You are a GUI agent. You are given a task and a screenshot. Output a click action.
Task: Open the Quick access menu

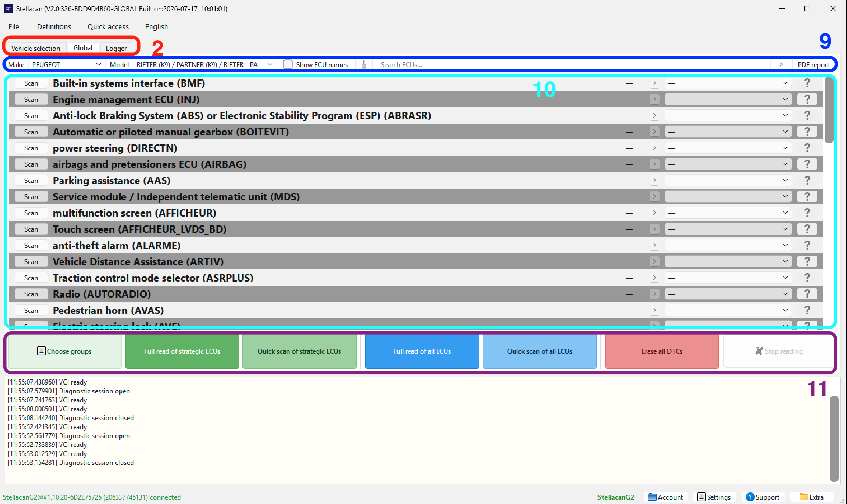(108, 27)
